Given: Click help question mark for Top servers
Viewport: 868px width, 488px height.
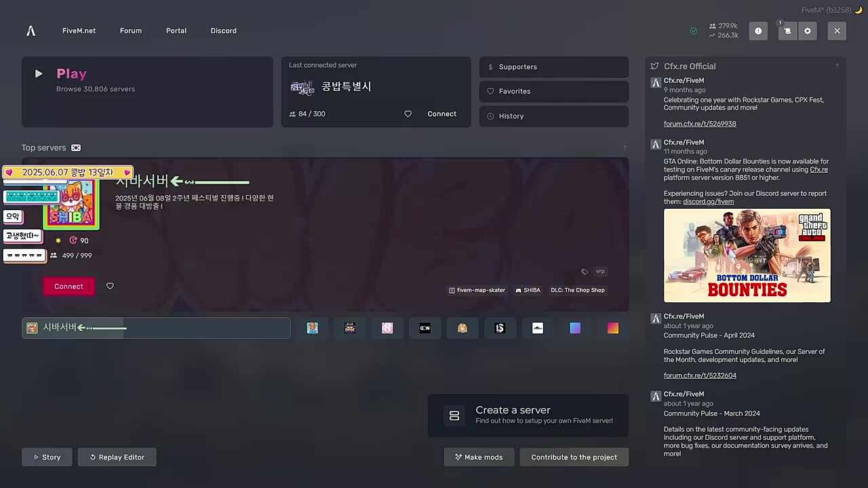Looking at the screenshot, I should pos(625,148).
